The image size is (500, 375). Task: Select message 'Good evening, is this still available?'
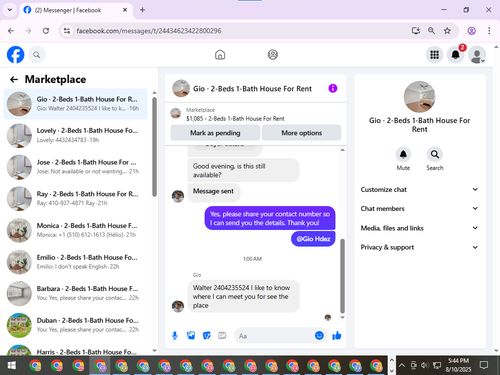click(x=243, y=170)
